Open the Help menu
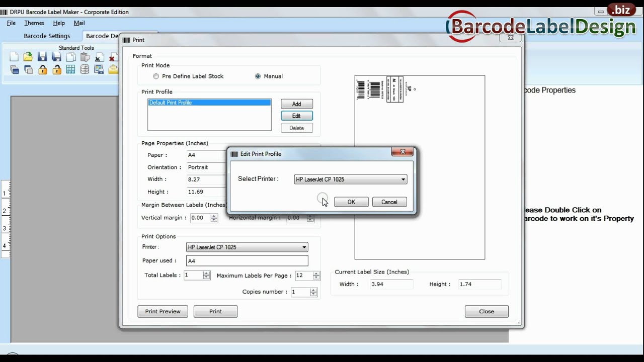The width and height of the screenshot is (644, 362). point(59,23)
